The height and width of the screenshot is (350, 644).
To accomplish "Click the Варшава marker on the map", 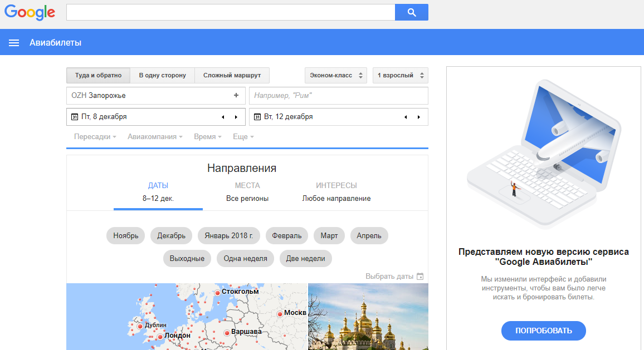I will [x=227, y=333].
